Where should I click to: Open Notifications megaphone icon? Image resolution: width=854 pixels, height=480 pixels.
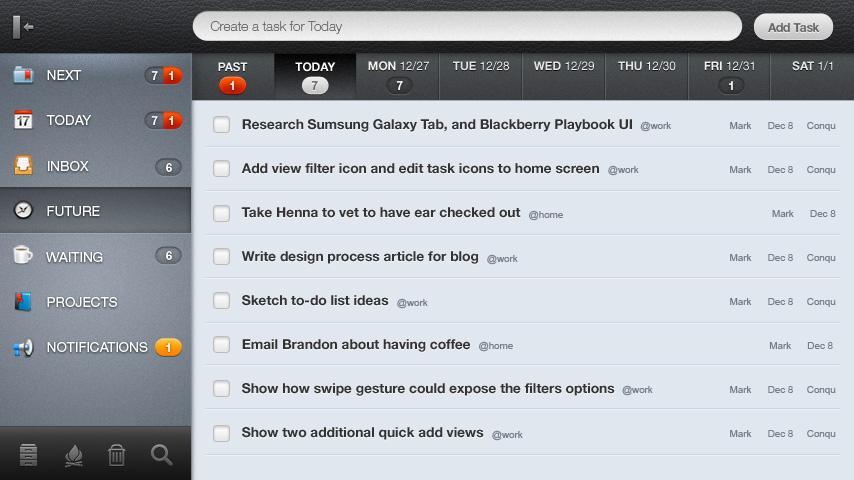tap(23, 347)
